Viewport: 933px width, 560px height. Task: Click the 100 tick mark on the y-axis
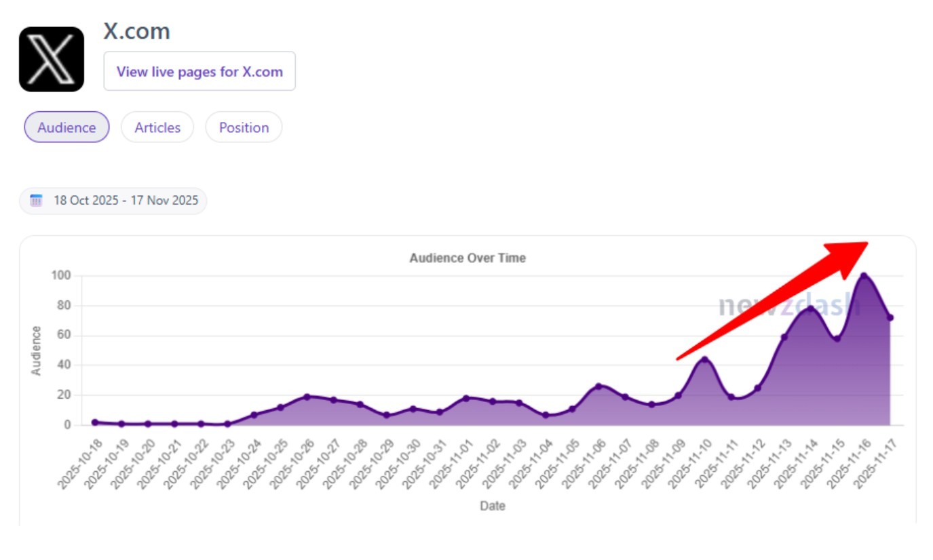pos(61,275)
